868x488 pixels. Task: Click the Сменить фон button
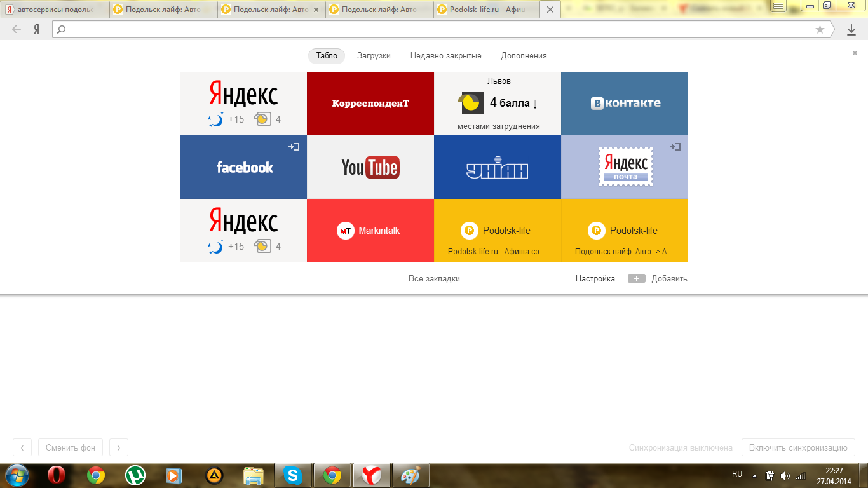(x=71, y=447)
